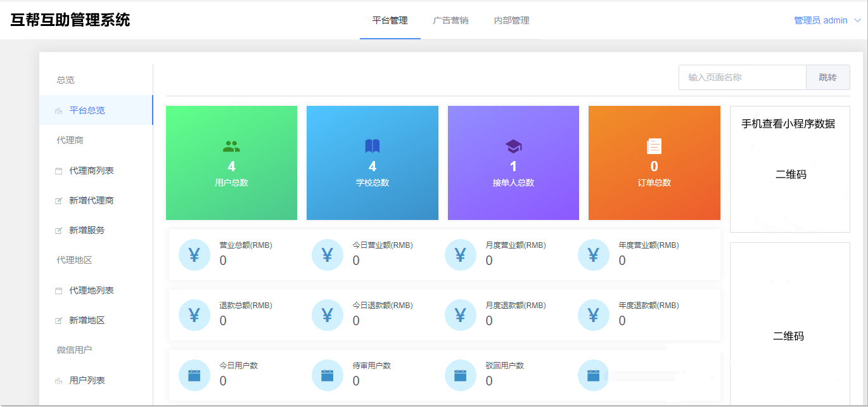Screen dimensions: 868x407
Task: Open 代理商列表 in the sidebar
Action: pos(91,171)
